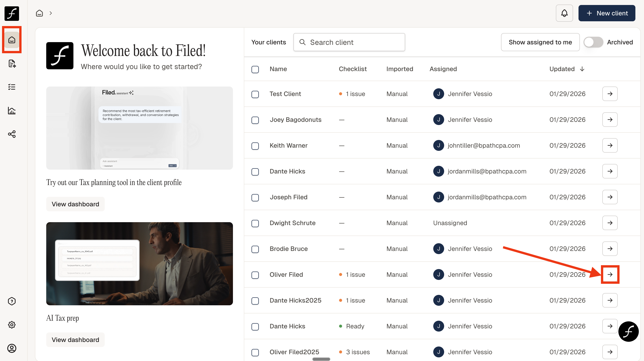Image resolution: width=644 pixels, height=361 pixels.
Task: Select the Dwight Schrute checkbox
Action: pyautogui.click(x=255, y=223)
